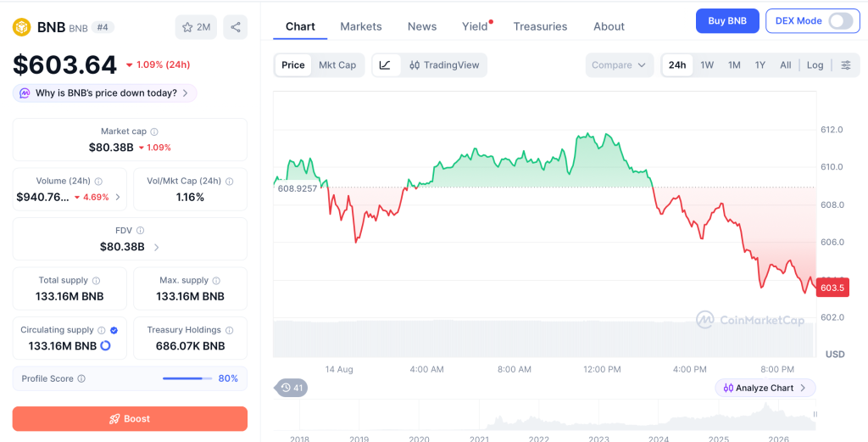Click the orange Boost button

(x=130, y=419)
